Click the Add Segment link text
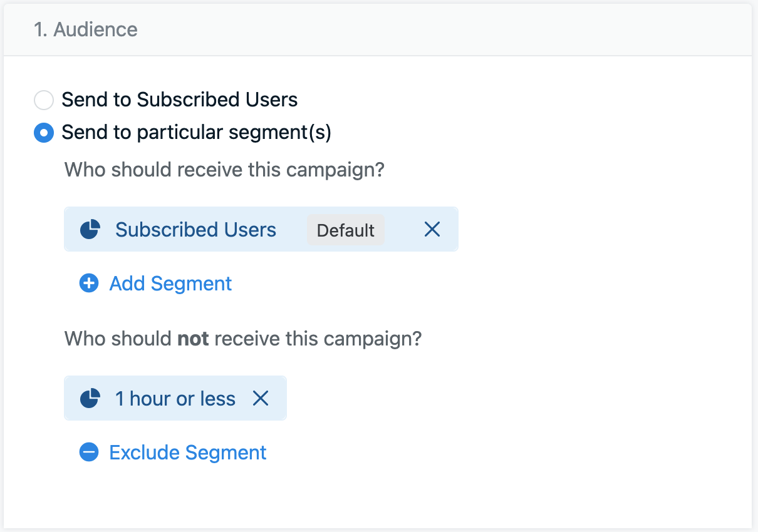Screen dimensions: 758x532 point(170,284)
